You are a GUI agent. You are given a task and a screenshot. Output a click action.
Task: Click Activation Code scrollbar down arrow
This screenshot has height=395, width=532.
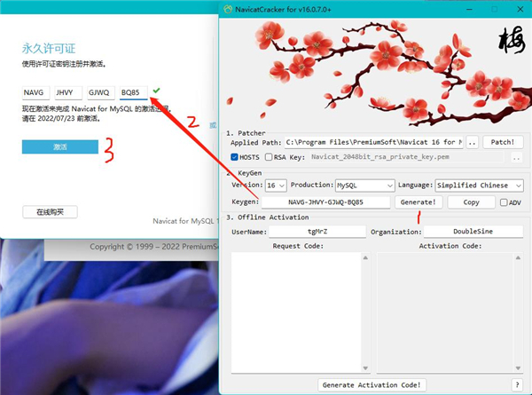click(518, 368)
